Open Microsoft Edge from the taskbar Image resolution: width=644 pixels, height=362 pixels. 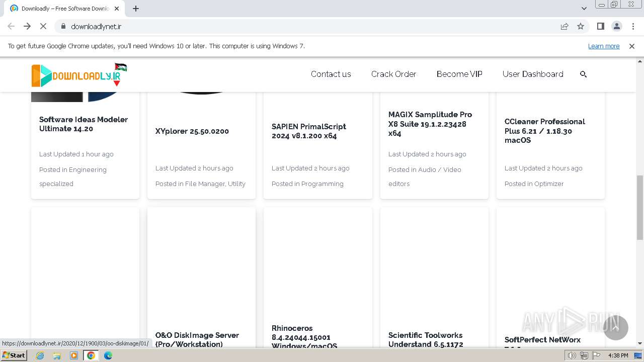tap(108, 355)
